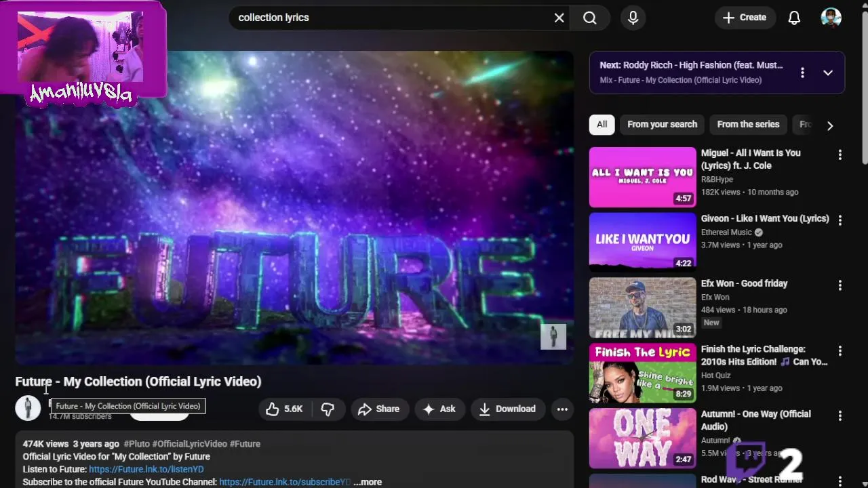Open 'Giveon - Like I Want You (Lyrics)' title
Viewport: 868px width, 488px height.
[765, 218]
